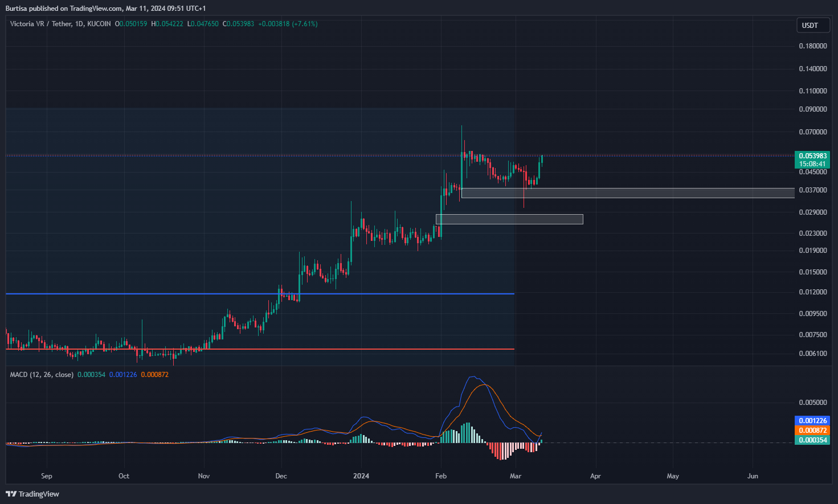Screen dimensions: 838x504
Task: Select the upper gray rectangle zone near 0.037000
Action: pos(628,193)
